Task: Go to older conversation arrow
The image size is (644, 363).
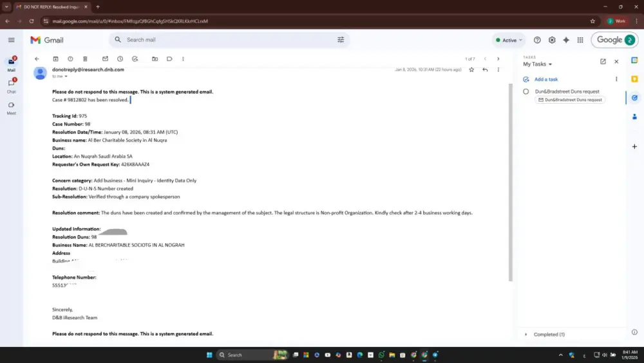Action: pyautogui.click(x=498, y=59)
